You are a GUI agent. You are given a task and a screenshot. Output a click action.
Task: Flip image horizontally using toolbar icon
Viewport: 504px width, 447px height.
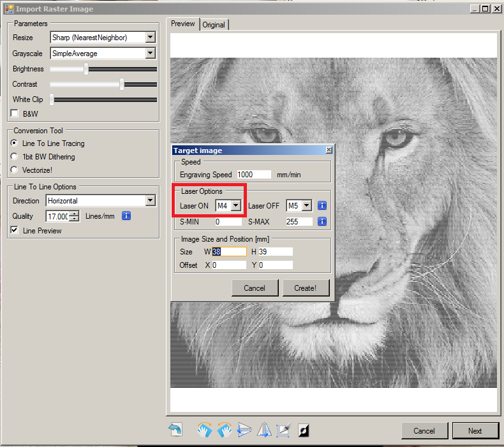coord(264,430)
